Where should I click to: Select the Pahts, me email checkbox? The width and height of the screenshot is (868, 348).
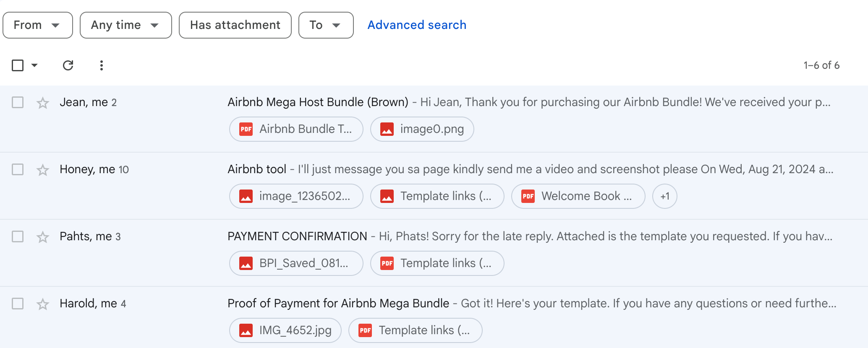click(x=18, y=236)
